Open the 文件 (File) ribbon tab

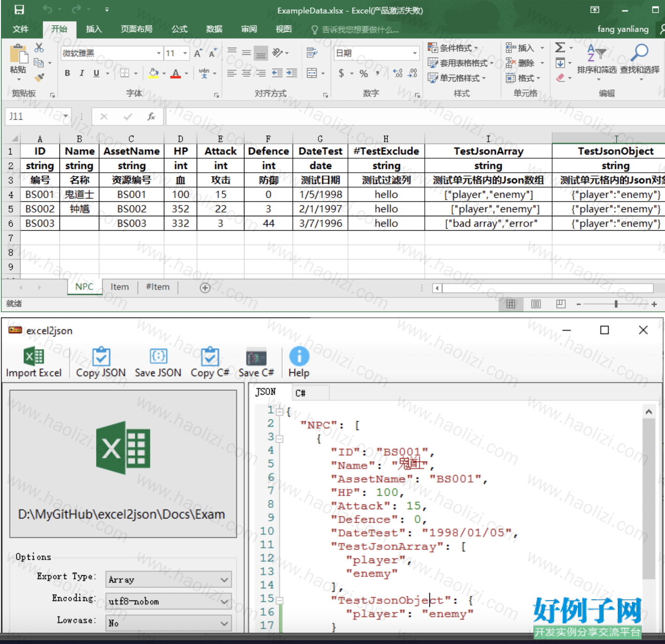pos(21,29)
